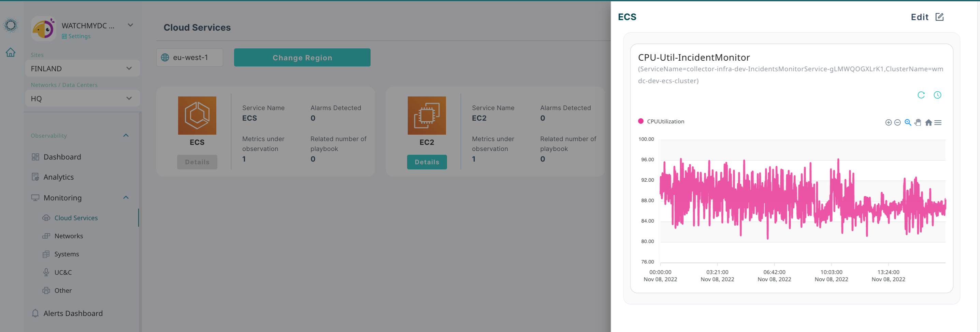Click the home icon in the left rail
Viewport: 980px width, 332px height.
pos(11,52)
